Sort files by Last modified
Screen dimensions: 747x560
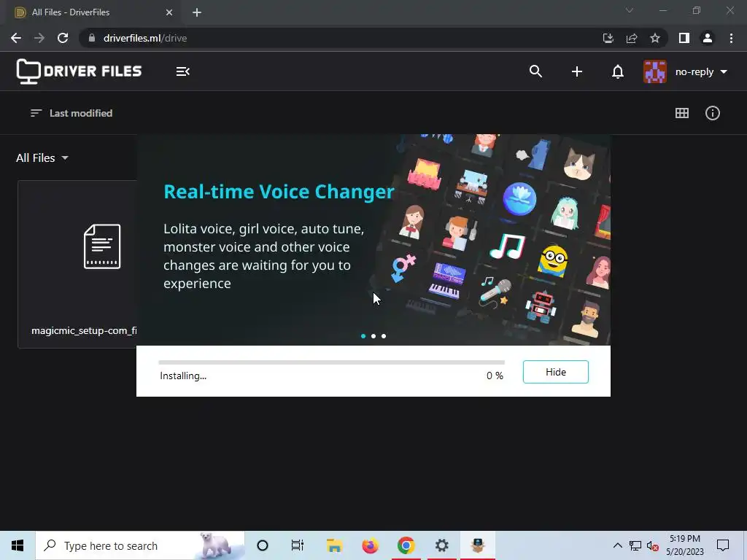point(71,113)
